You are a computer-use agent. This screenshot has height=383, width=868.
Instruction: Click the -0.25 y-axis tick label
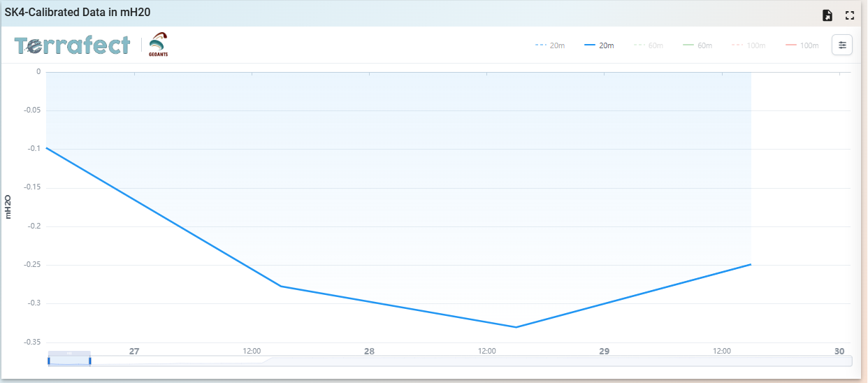pyautogui.click(x=32, y=265)
